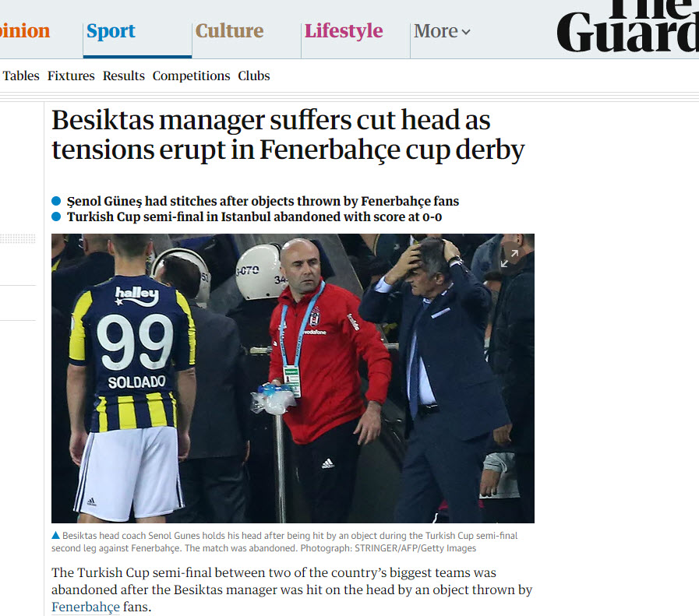Expand the article photo to fullscreen
Viewport: 699px width, 616px height.
[x=510, y=259]
